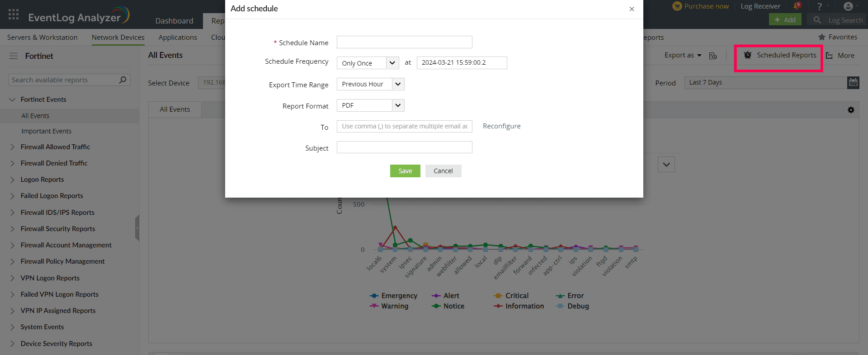The height and width of the screenshot is (355, 868).
Task: Collapse the left sidebar panel handle
Action: click(x=137, y=228)
